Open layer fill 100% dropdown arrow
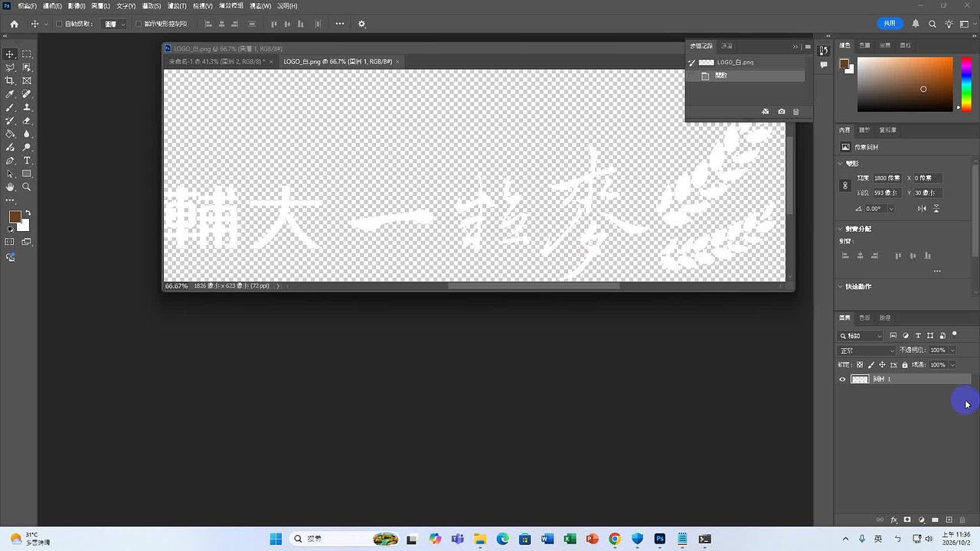The width and height of the screenshot is (980, 551). [x=952, y=365]
